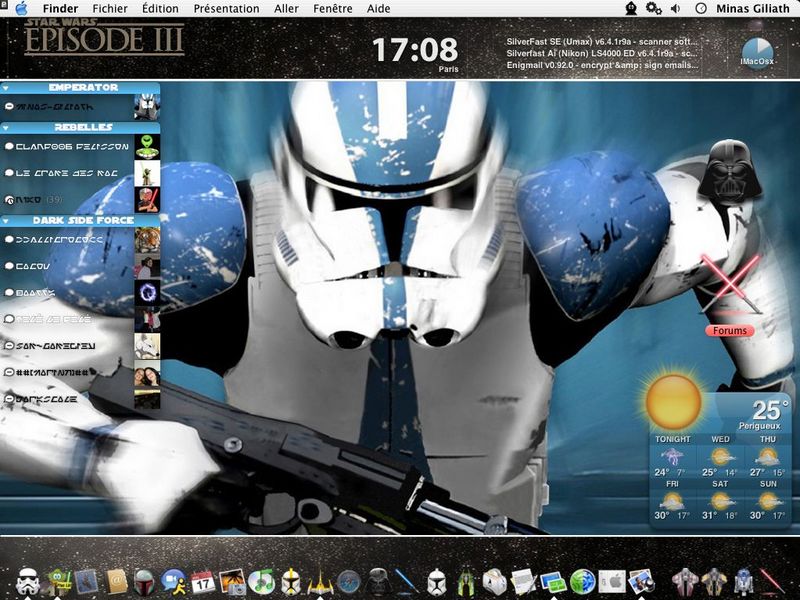Viewport: 800px width, 600px height.
Task: Launch iPhoto from the dock
Action: (x=232, y=582)
